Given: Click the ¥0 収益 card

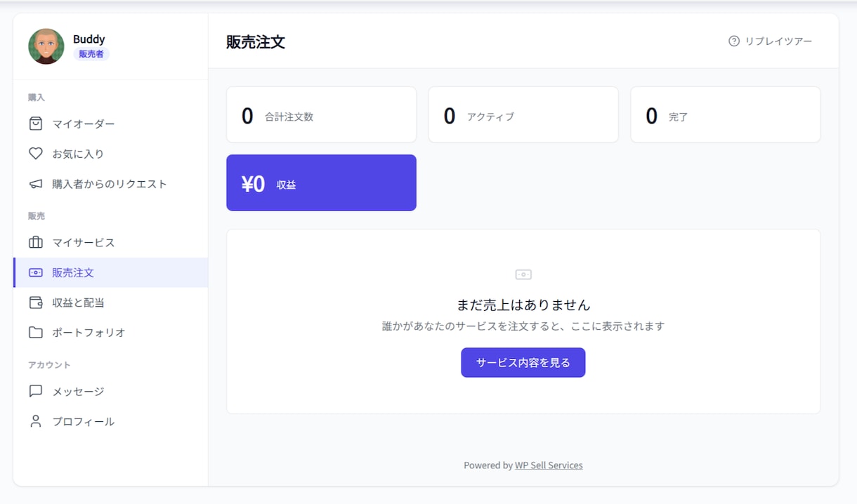Looking at the screenshot, I should point(321,183).
